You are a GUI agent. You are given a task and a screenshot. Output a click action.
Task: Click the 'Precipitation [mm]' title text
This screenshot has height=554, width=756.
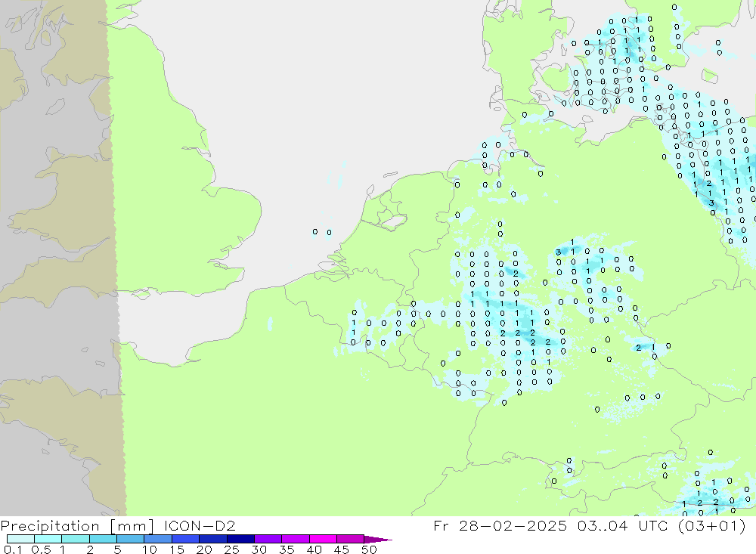pos(77,525)
